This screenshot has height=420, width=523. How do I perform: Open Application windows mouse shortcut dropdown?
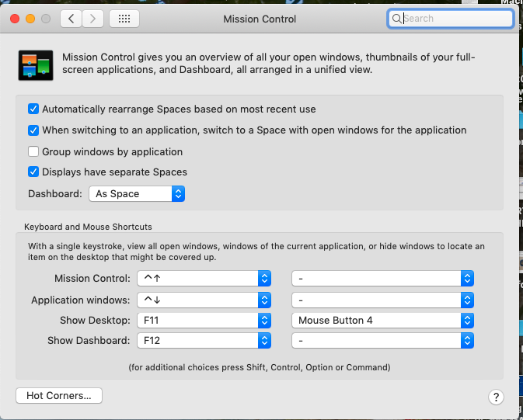coord(383,300)
